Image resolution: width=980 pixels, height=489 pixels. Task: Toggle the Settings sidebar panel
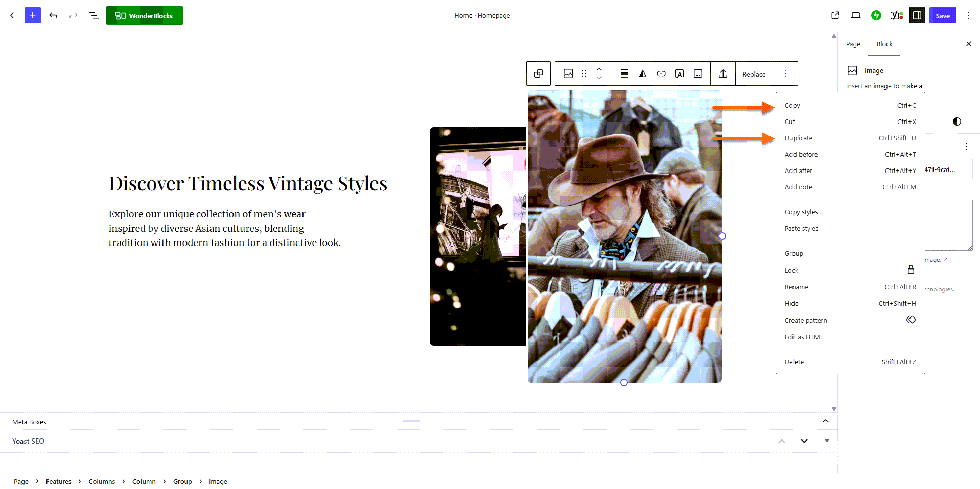click(x=917, y=15)
